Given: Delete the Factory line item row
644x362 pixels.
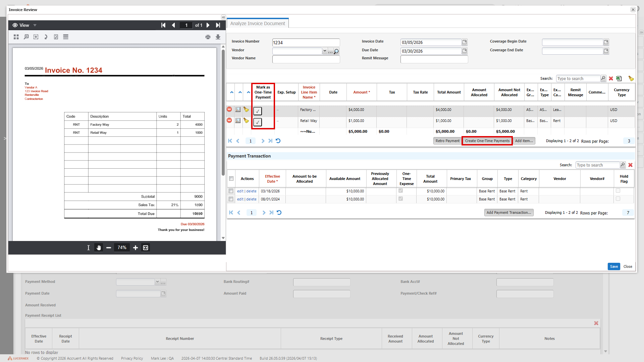Looking at the screenshot, I should tap(229, 109).
